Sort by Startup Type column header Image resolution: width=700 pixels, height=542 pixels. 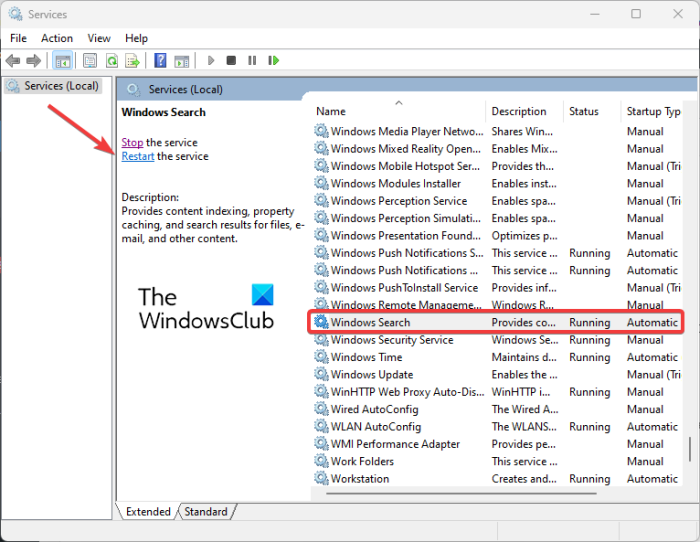point(654,111)
